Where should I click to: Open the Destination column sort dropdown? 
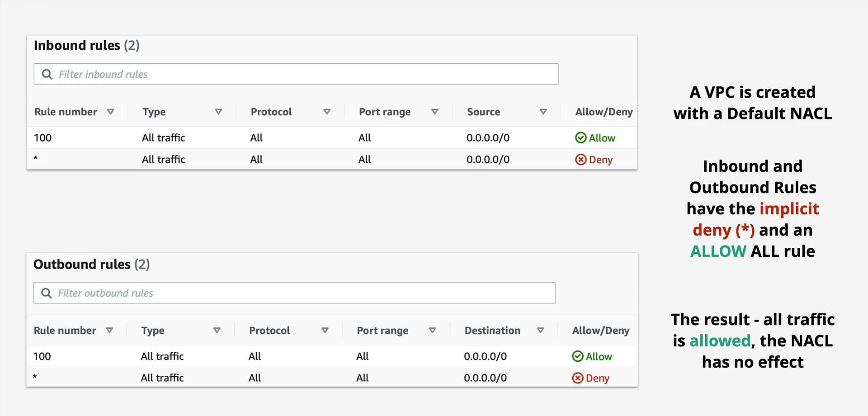[x=541, y=330]
